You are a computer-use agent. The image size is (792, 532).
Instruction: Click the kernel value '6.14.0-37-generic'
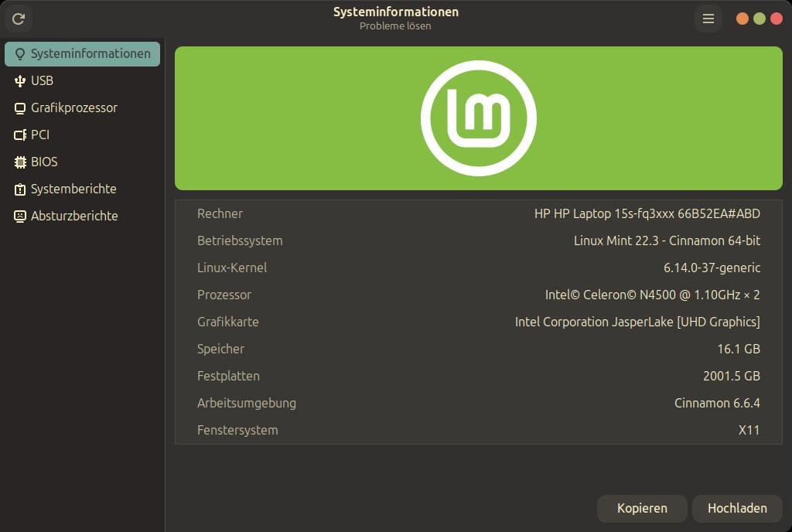pos(712,268)
